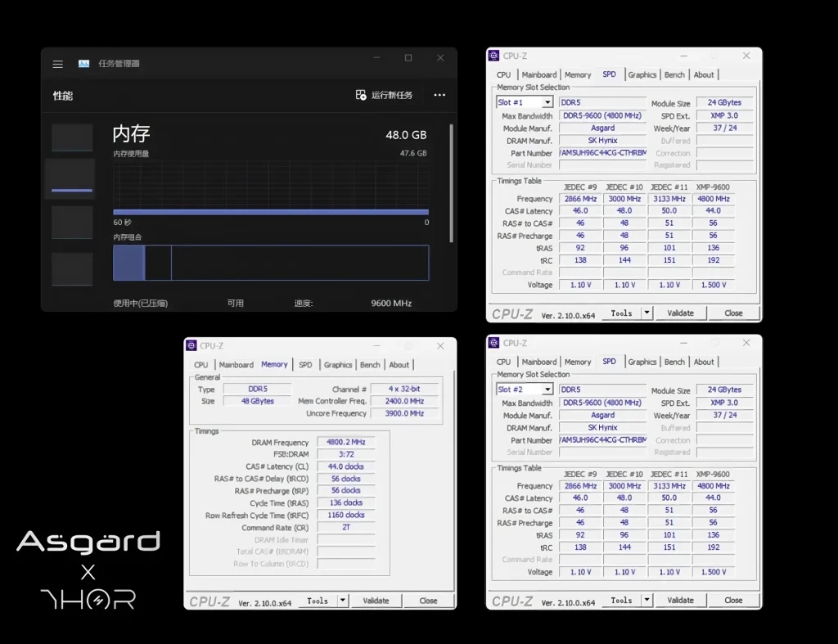Click the CPU-Z program icon in top-right window
Image resolution: width=838 pixels, height=644 pixels.
point(494,55)
